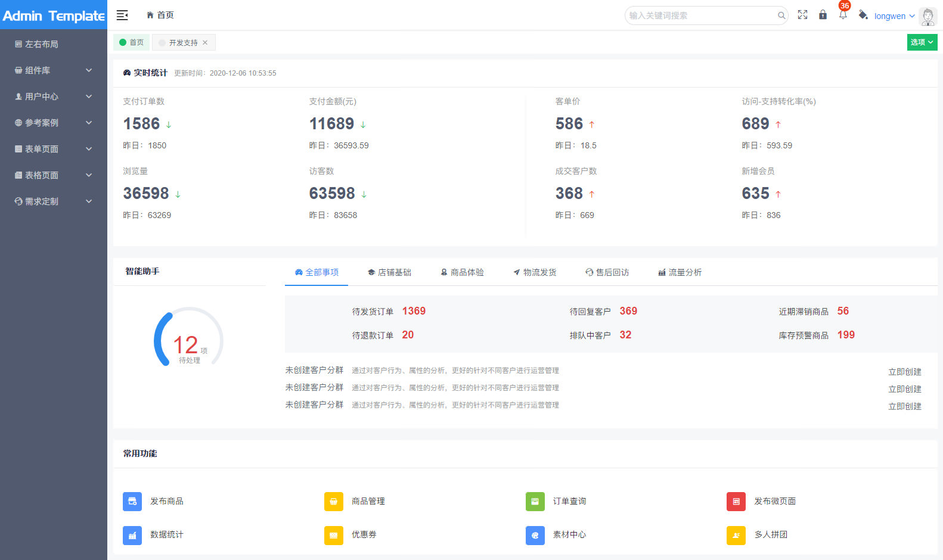
Task: Select the 流量分析 tab
Action: (680, 272)
